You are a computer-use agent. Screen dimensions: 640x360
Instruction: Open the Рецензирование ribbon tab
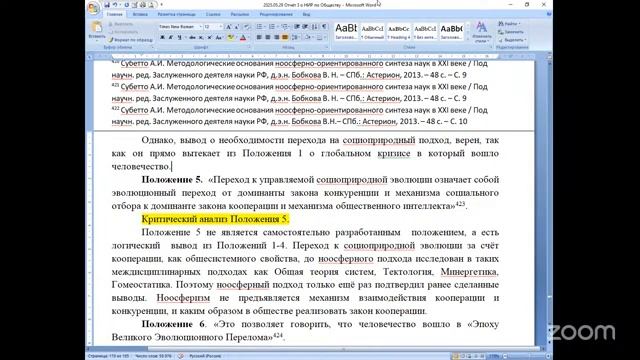point(276,14)
